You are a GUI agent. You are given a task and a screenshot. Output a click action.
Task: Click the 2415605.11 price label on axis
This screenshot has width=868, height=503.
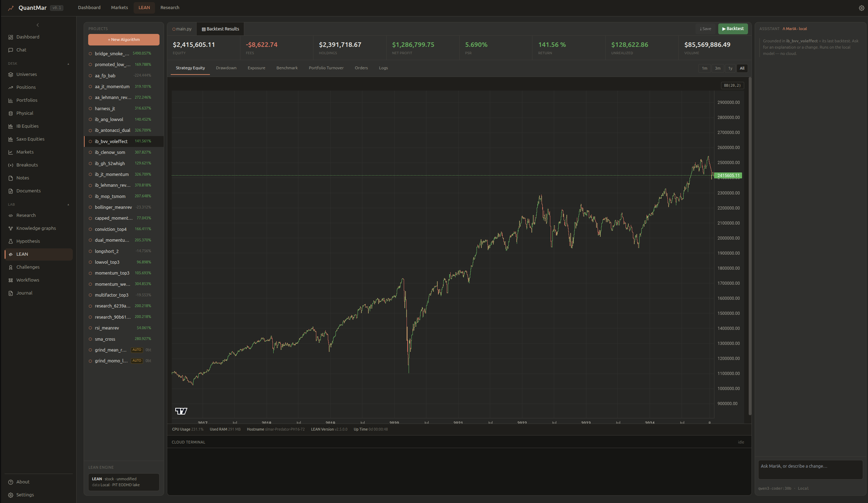tap(728, 176)
